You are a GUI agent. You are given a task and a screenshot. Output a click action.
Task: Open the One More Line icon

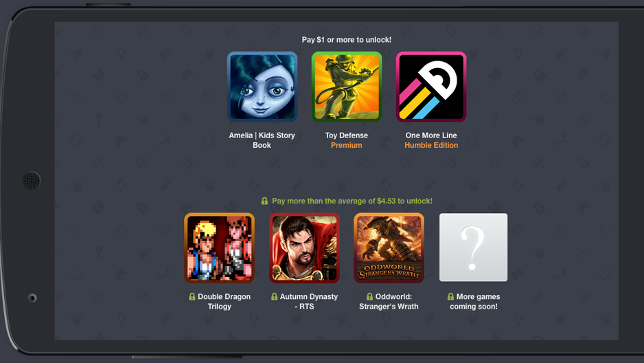coord(431,87)
